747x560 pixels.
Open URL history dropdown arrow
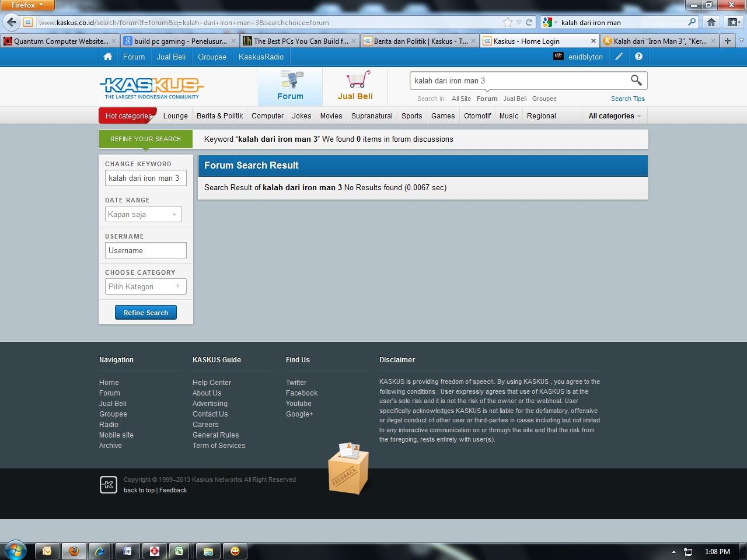pyautogui.click(x=518, y=22)
